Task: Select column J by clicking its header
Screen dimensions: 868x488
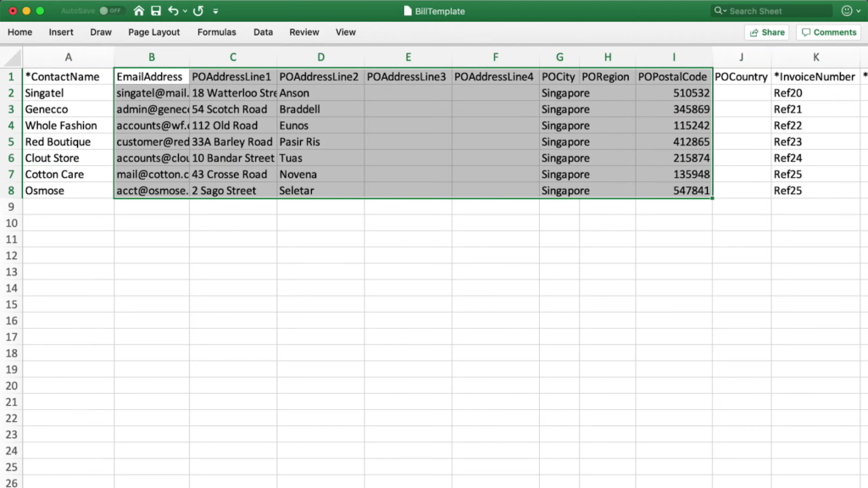Action: coord(740,57)
